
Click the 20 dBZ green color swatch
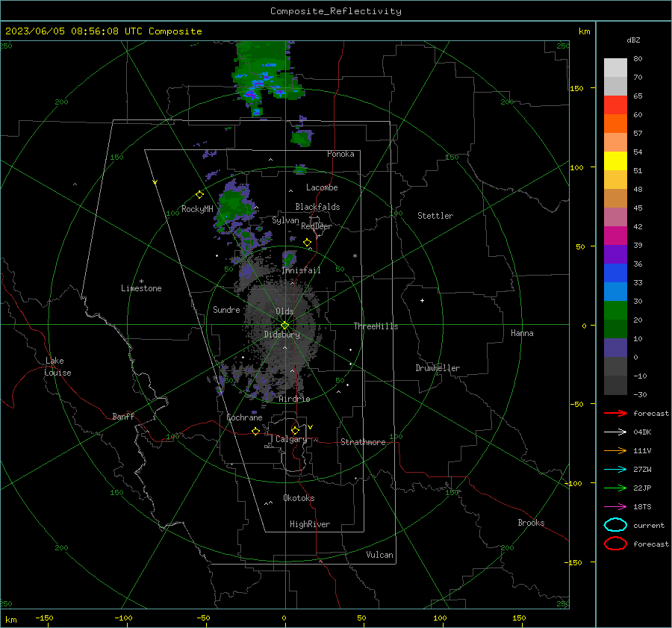(x=615, y=311)
